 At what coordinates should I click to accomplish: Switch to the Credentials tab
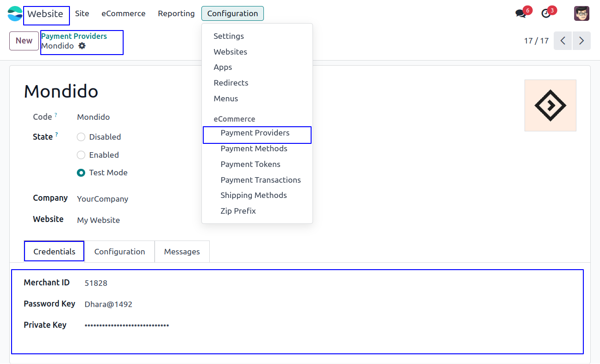(x=54, y=251)
